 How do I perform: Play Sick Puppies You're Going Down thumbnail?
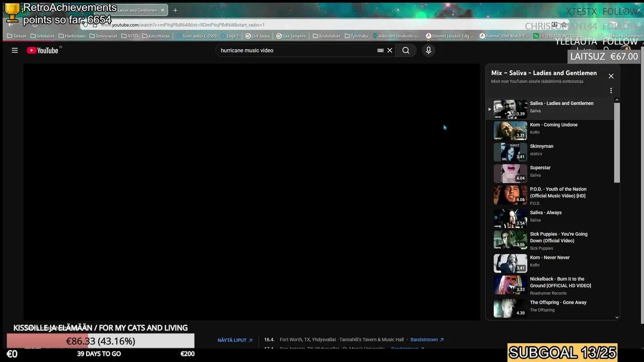pos(510,240)
